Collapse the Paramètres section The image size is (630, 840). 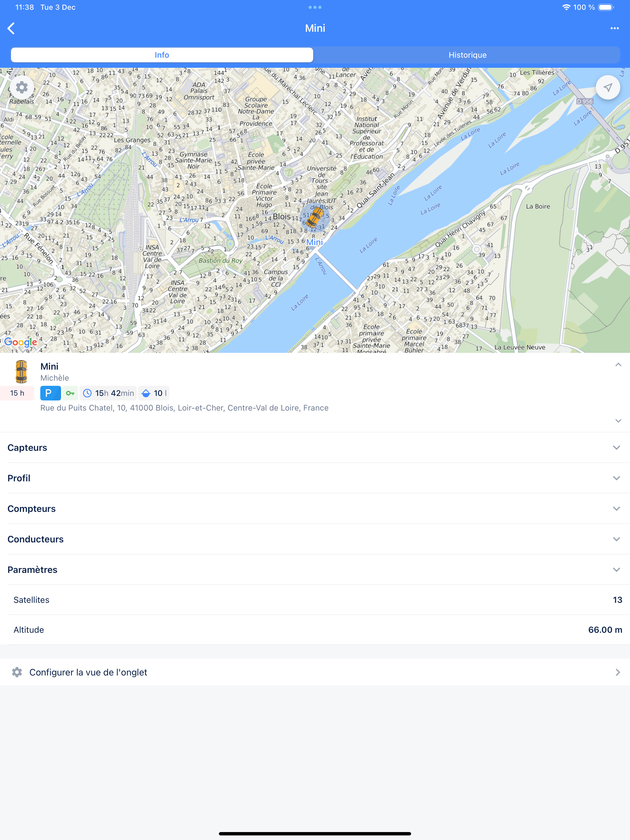315,569
